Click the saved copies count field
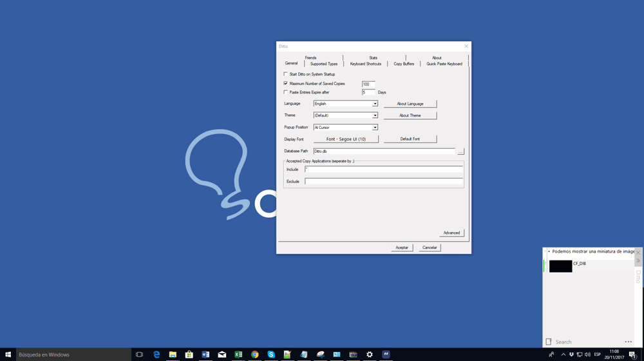Screen dimensions: 644x361 (368, 84)
